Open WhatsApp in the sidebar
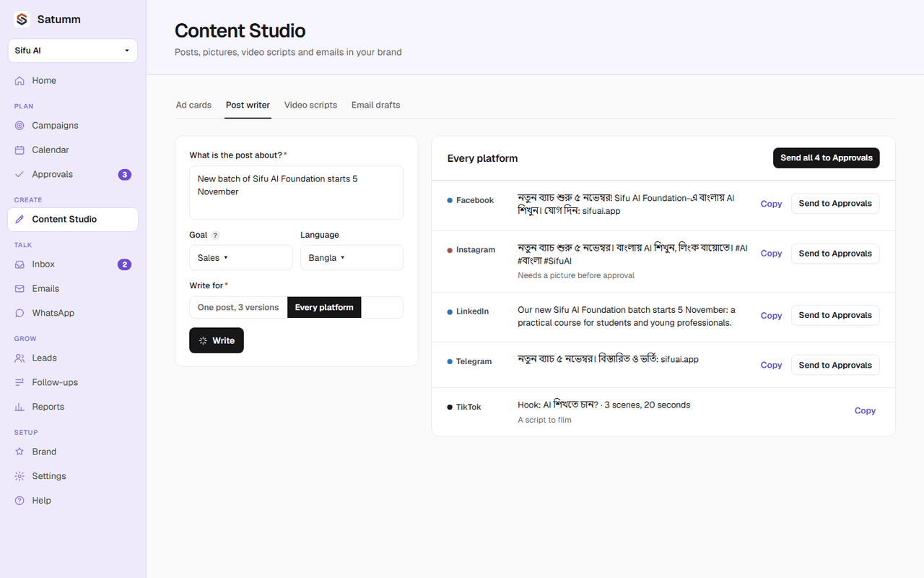The height and width of the screenshot is (578, 924). point(73,314)
